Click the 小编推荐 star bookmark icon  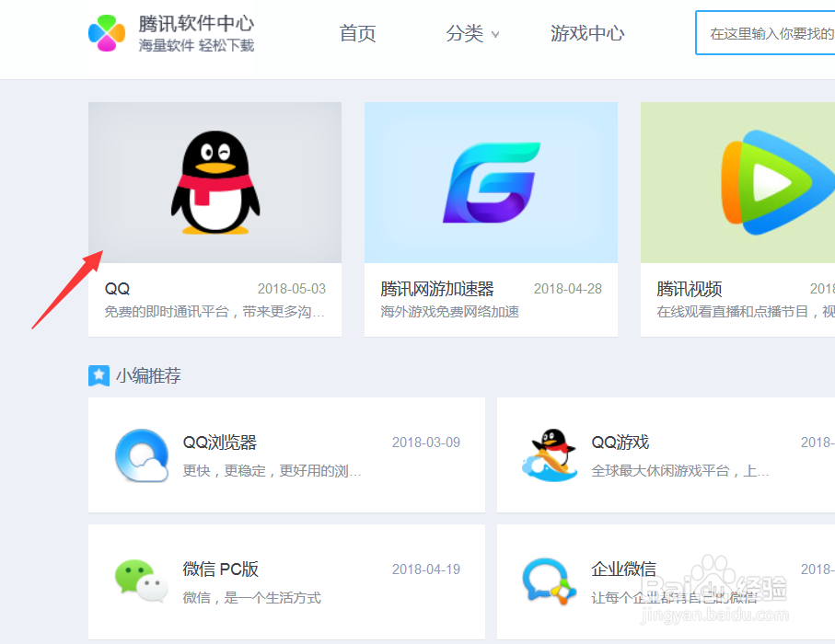(99, 375)
